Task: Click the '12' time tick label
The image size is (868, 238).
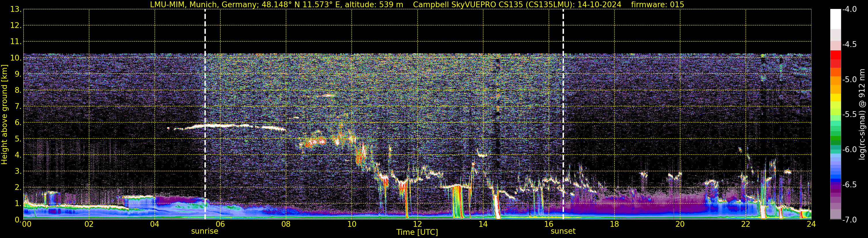Action: point(417,224)
